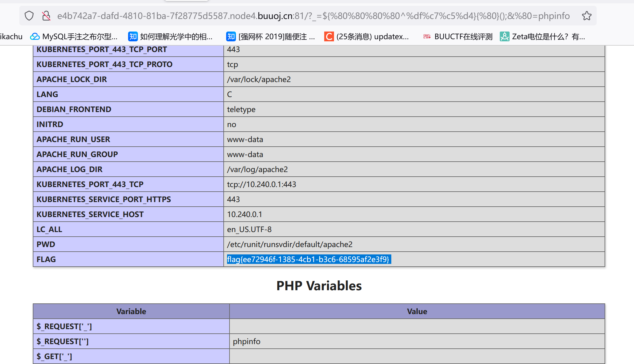Viewport: 634px width, 364px height.
Task: Click the www-data value for APACHE_RUN_USER
Action: (245, 139)
